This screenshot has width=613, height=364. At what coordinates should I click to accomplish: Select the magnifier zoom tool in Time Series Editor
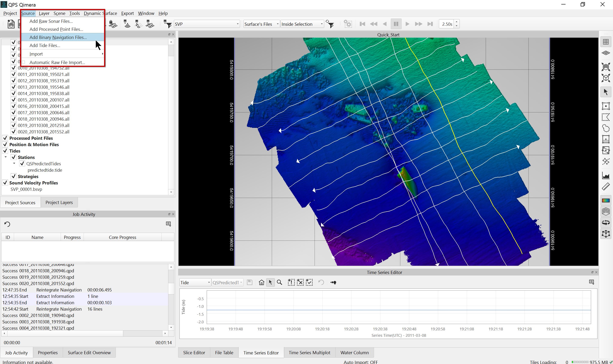click(279, 282)
